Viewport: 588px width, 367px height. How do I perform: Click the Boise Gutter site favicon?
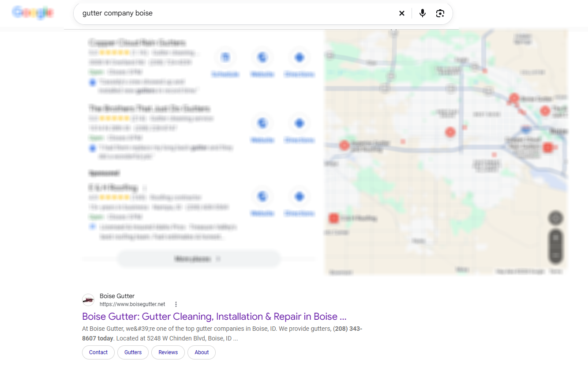click(88, 300)
